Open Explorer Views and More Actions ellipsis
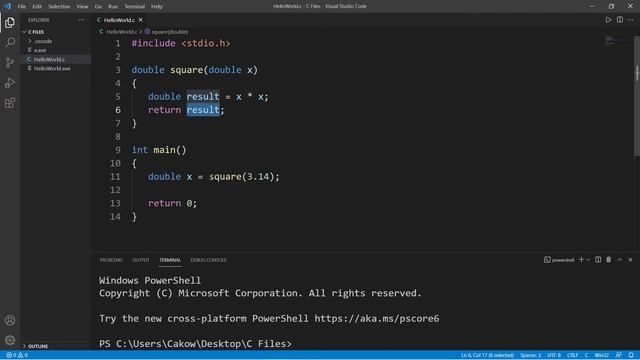Image resolution: width=640 pixels, height=360 pixels. click(x=81, y=20)
